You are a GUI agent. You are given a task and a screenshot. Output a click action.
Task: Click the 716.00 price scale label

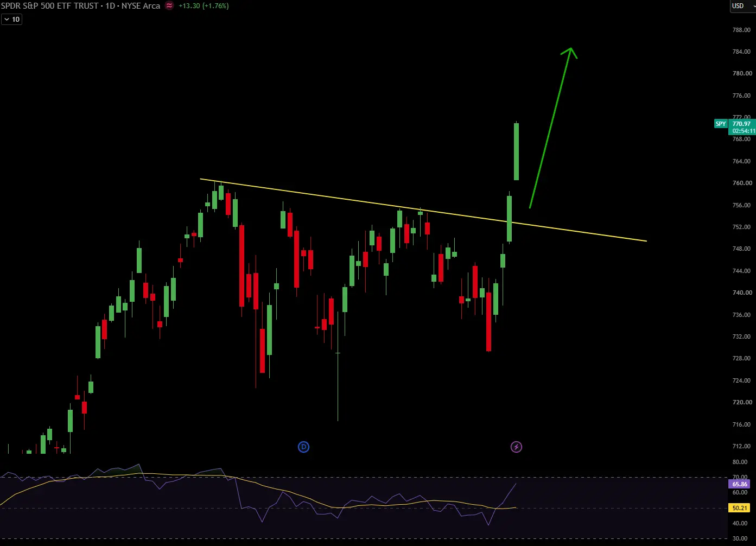[x=742, y=424]
